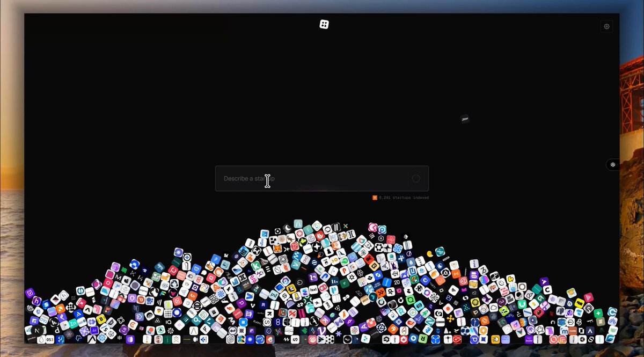Screen dimensions: 644x357
Task: Click the orange Y Combinator badge
Action: [375, 198]
